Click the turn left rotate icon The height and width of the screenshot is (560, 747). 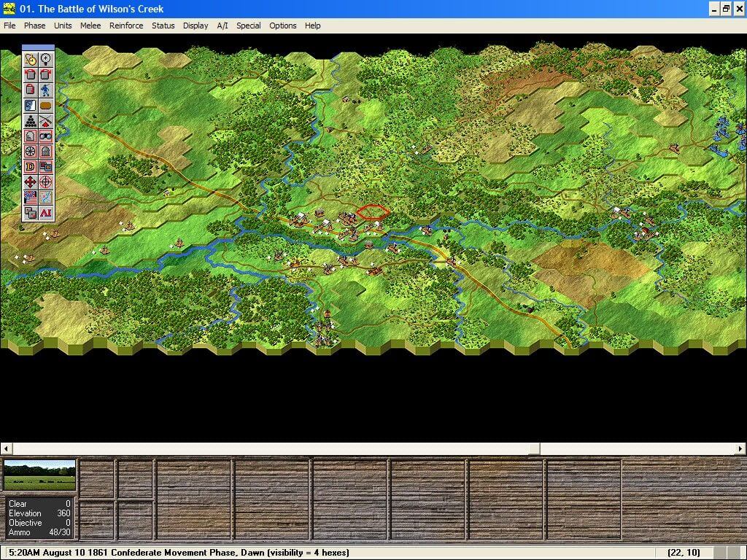30,75
